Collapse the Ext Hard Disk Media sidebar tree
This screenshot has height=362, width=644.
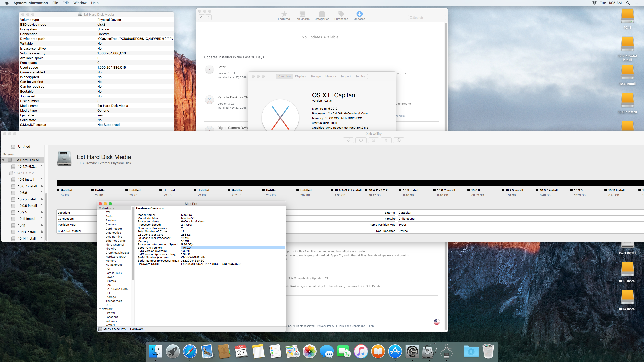point(3,160)
